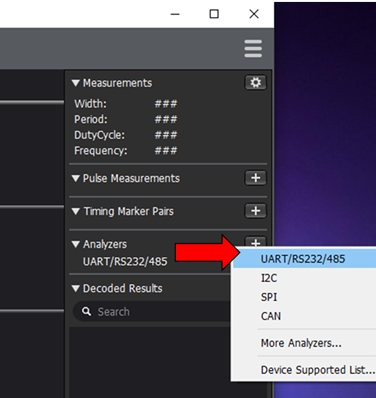Open the hamburger menu icon
This screenshot has width=376, height=398.
click(x=253, y=49)
